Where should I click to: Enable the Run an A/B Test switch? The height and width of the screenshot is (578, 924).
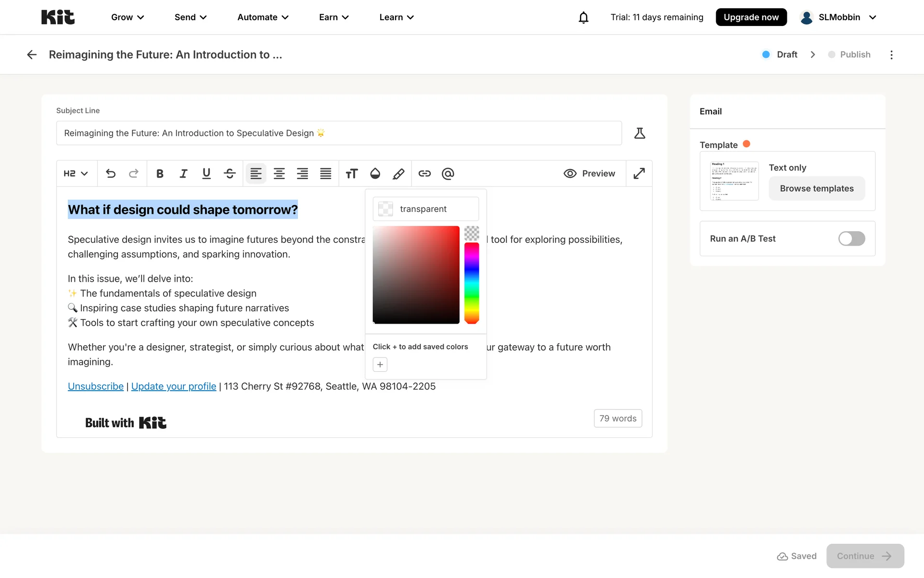[x=851, y=238]
